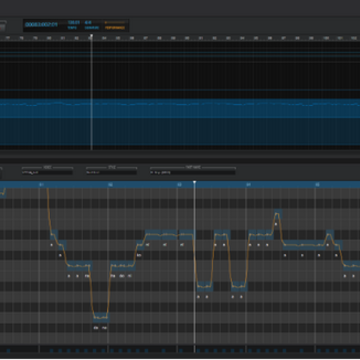Click the Part Name text field
The width and height of the screenshot is (360, 360).
click(x=193, y=172)
